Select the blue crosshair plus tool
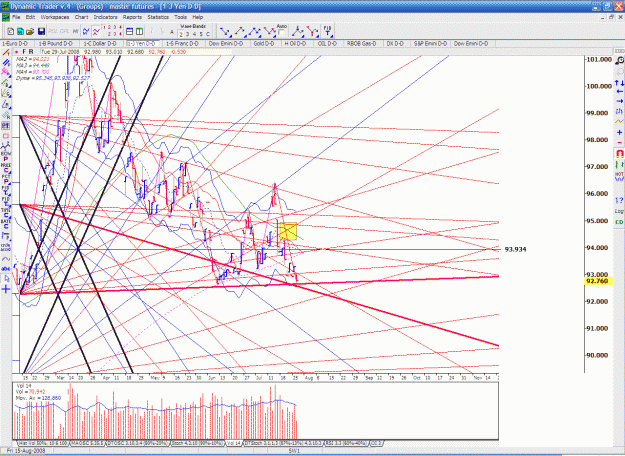This screenshot has width=625, height=456. (6, 289)
